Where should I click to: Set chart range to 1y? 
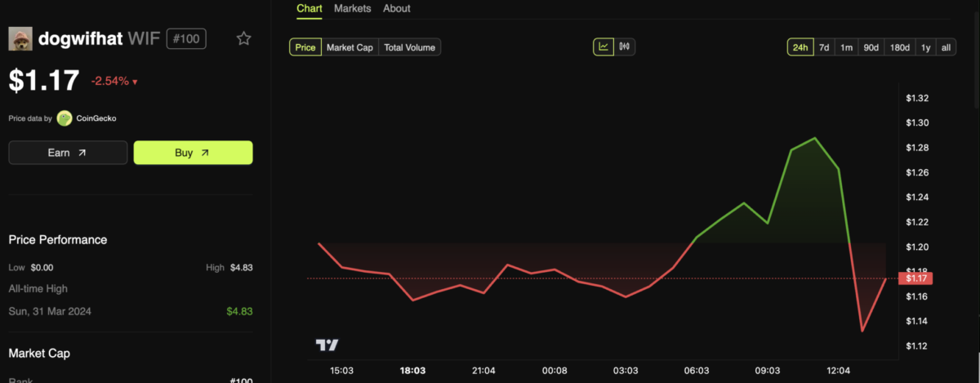click(925, 47)
